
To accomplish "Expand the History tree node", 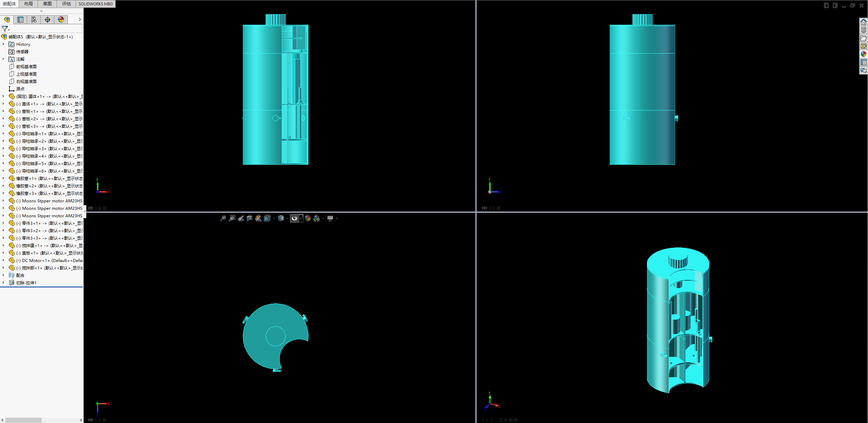I will pyautogui.click(x=3, y=44).
